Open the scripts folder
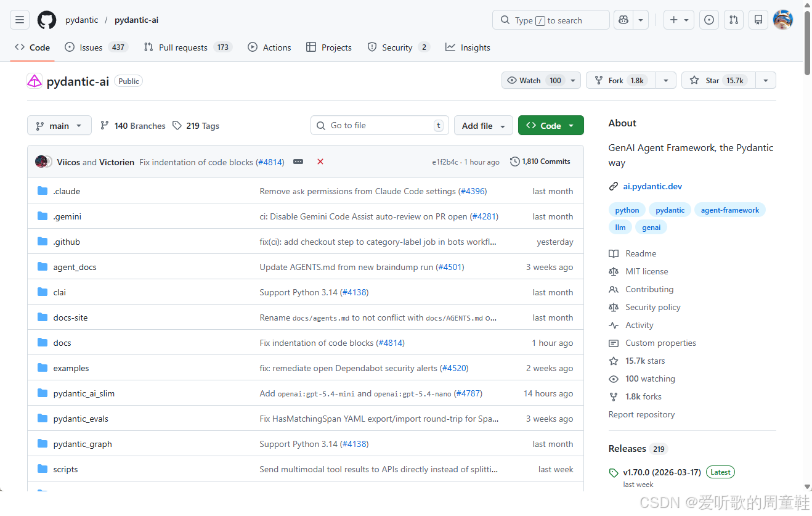The width and height of the screenshot is (812, 516). (65, 469)
